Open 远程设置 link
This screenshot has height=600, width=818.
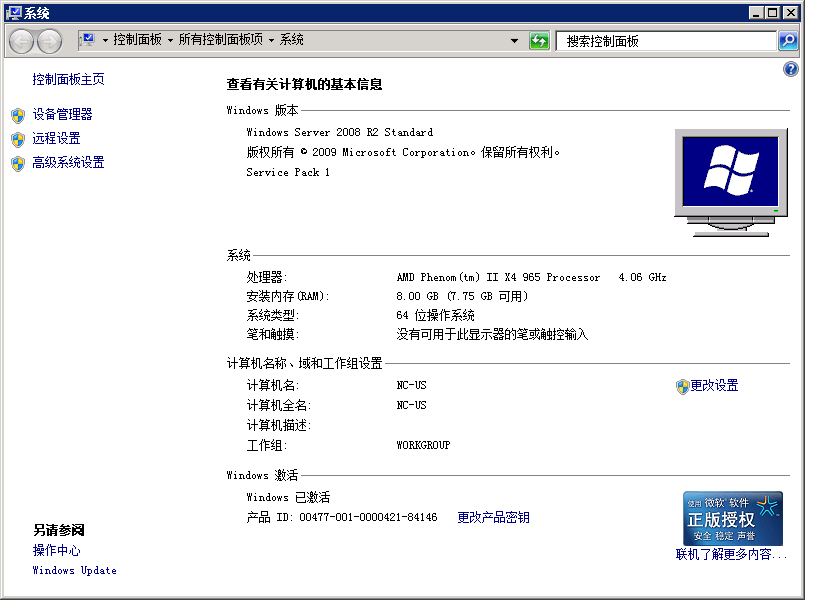[x=56, y=138]
